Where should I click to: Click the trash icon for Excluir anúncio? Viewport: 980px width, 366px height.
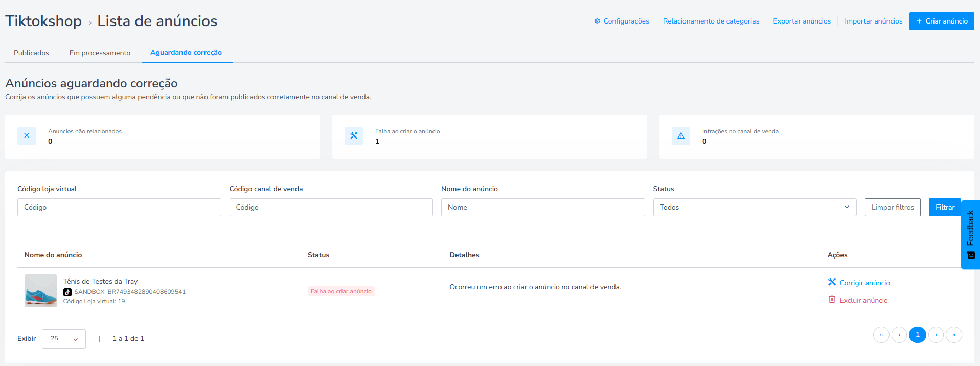(832, 300)
